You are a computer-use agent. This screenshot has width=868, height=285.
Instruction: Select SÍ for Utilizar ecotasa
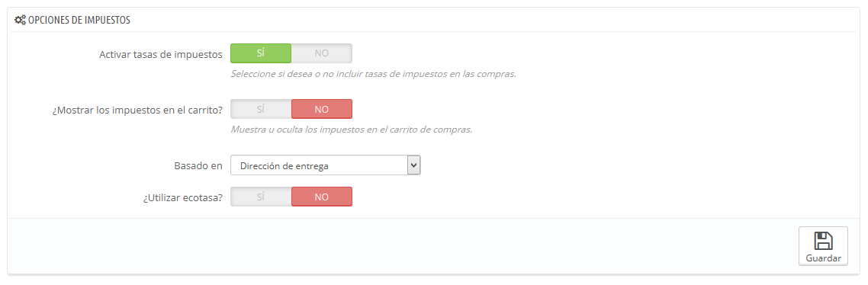click(261, 197)
